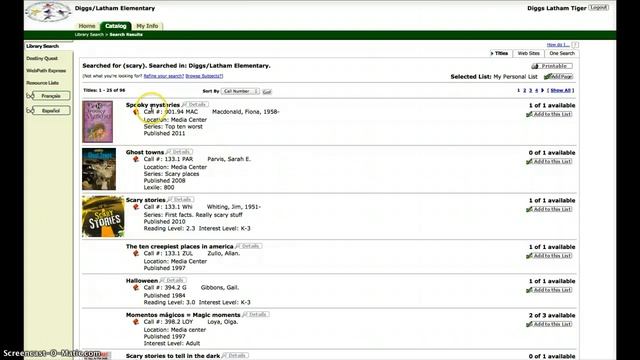Click the Show All link

[560, 90]
